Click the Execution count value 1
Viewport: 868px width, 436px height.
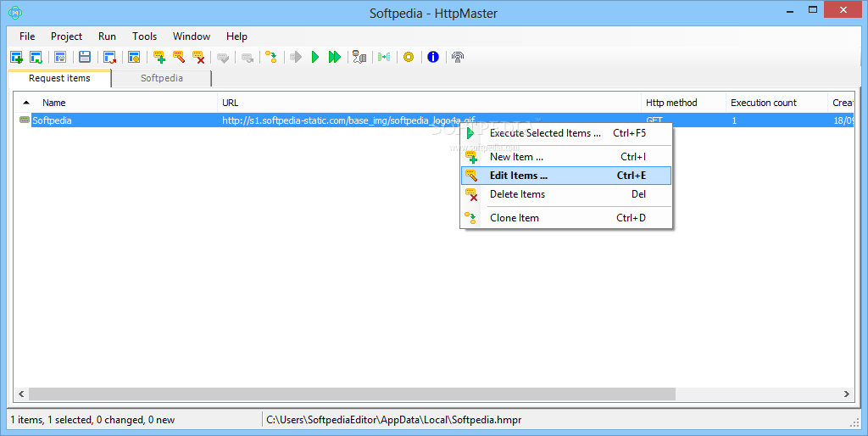pos(734,120)
